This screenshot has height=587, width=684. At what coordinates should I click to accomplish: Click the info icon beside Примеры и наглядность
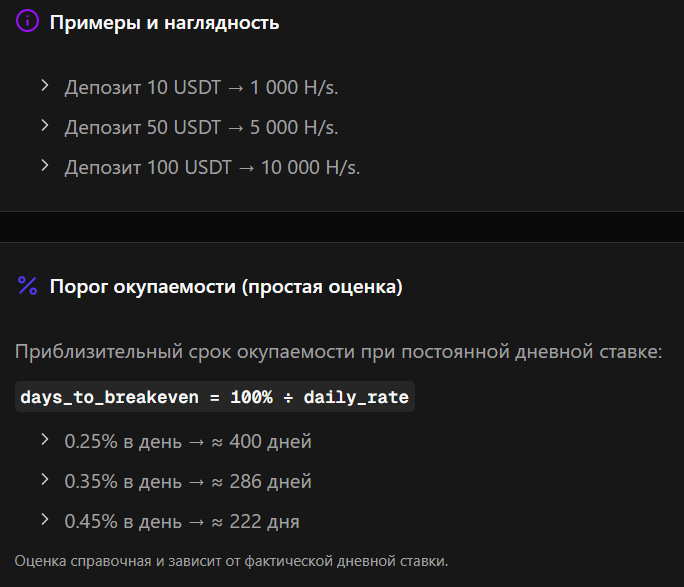(x=28, y=22)
